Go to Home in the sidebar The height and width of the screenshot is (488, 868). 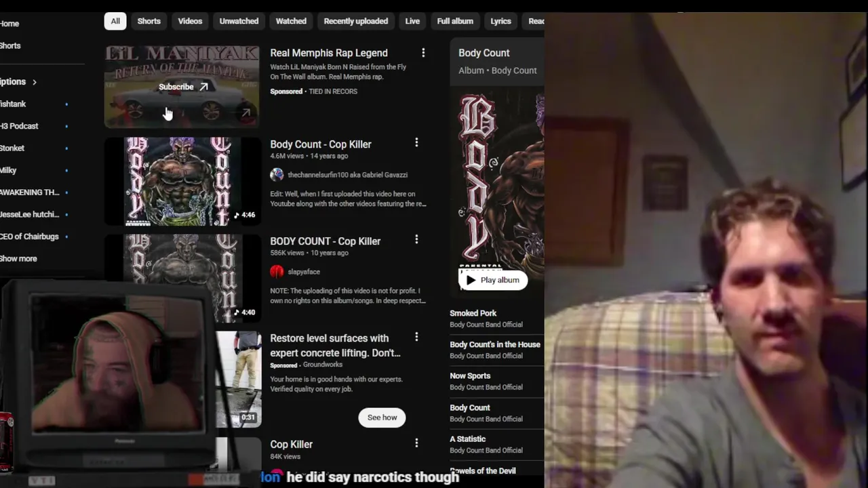pos(9,24)
